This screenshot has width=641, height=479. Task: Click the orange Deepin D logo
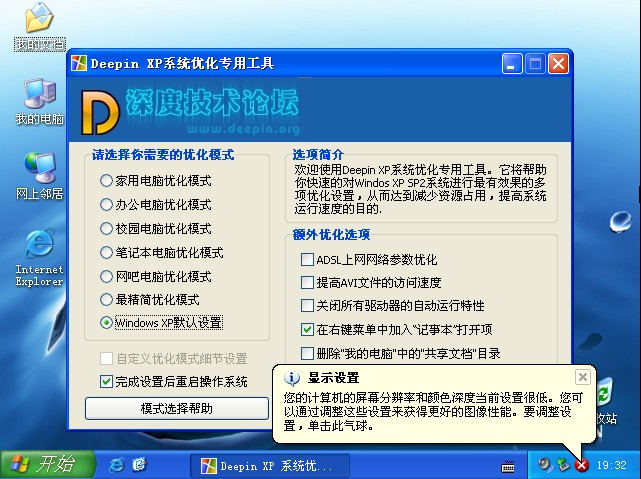click(x=99, y=112)
